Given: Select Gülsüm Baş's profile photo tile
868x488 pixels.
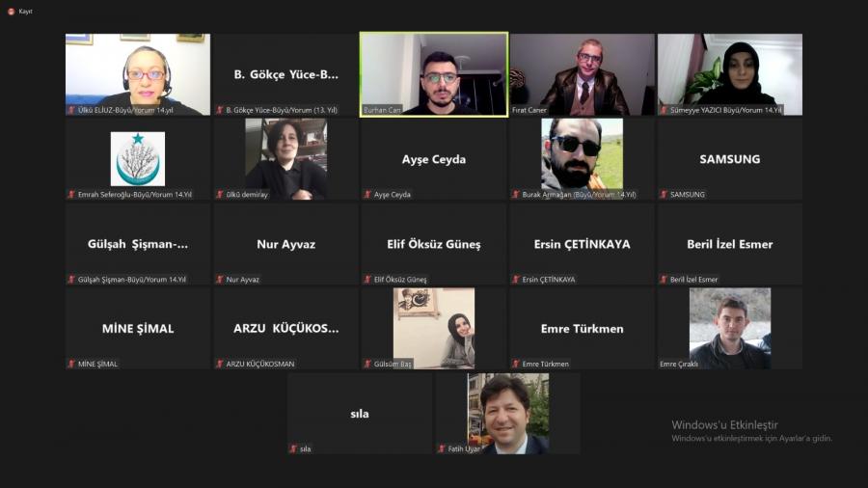Looking at the screenshot, I should click(434, 329).
